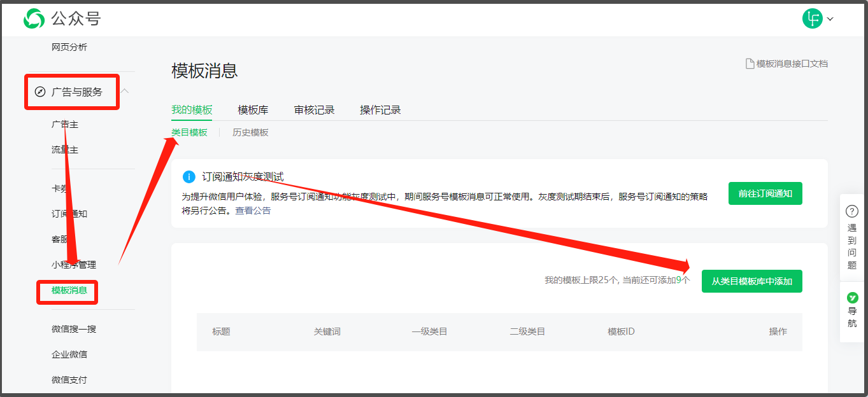Image resolution: width=868 pixels, height=397 pixels.
Task: Click the 导航 label in side panel
Action: click(852, 317)
